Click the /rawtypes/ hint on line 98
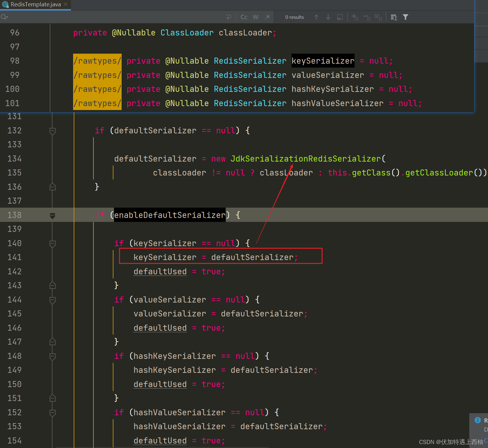Viewport: 488px width, 448px height. point(97,61)
